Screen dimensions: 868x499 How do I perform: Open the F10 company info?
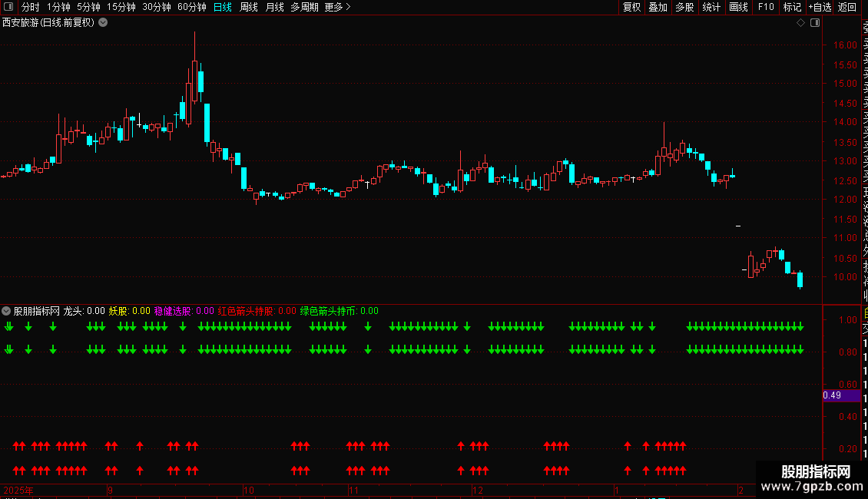(766, 7)
